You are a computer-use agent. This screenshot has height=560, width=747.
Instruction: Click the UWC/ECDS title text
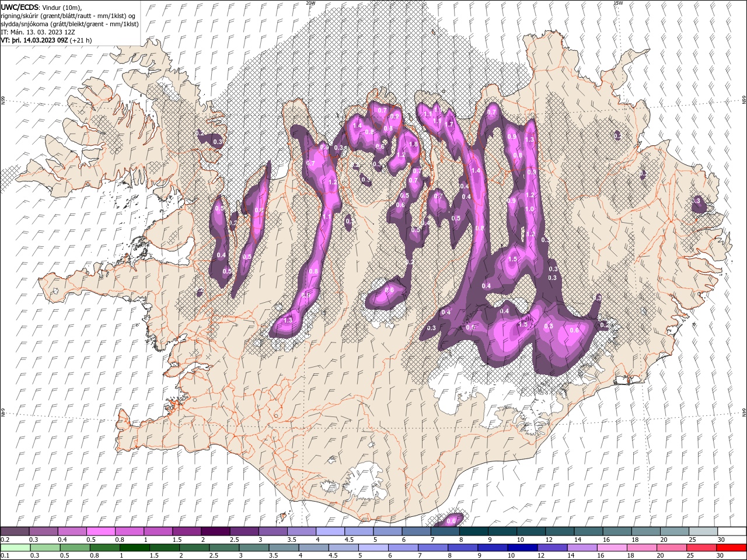19,7
